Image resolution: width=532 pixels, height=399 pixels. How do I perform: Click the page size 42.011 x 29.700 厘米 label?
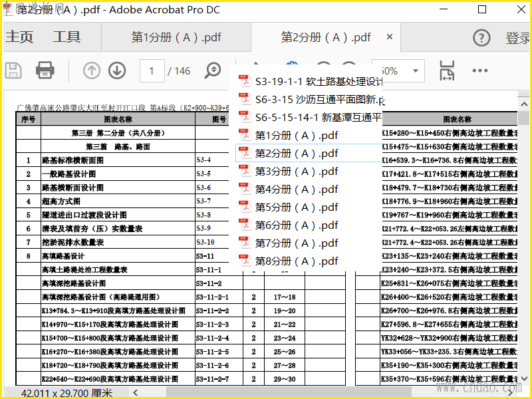point(66,393)
